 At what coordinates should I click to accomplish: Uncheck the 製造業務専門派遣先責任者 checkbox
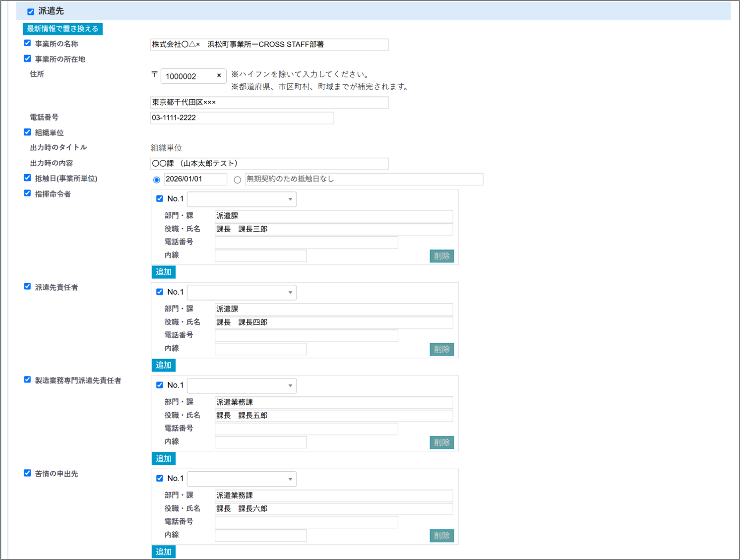(x=27, y=379)
